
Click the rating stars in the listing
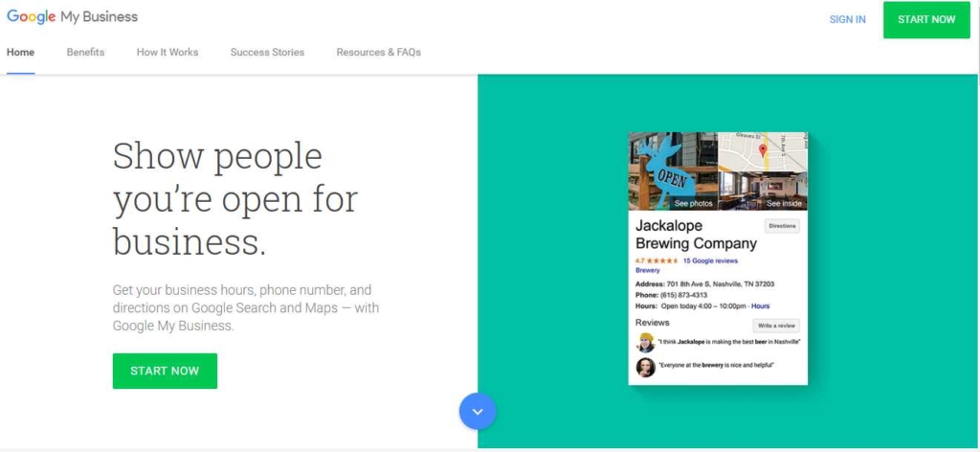pos(662,260)
